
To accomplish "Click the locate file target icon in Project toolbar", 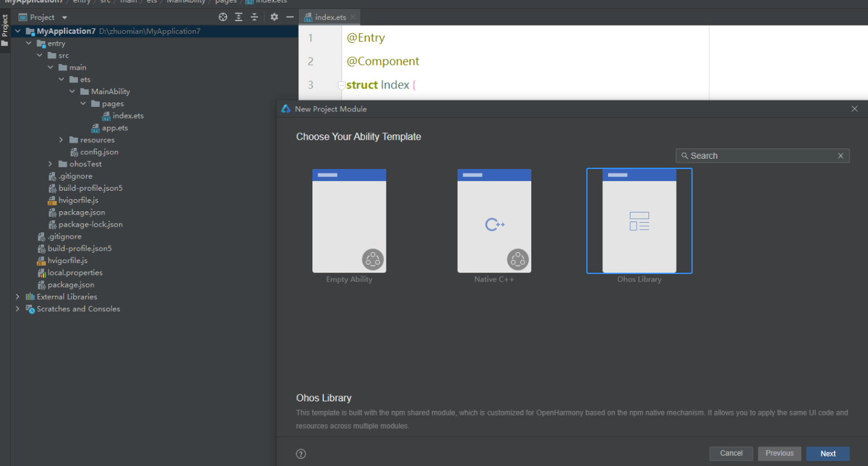I will (223, 17).
